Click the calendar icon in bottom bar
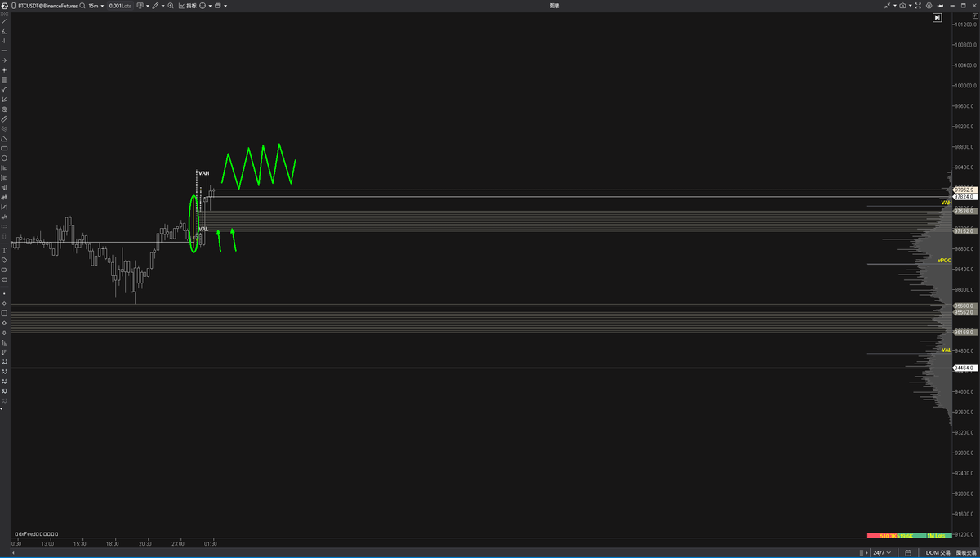 coord(908,552)
